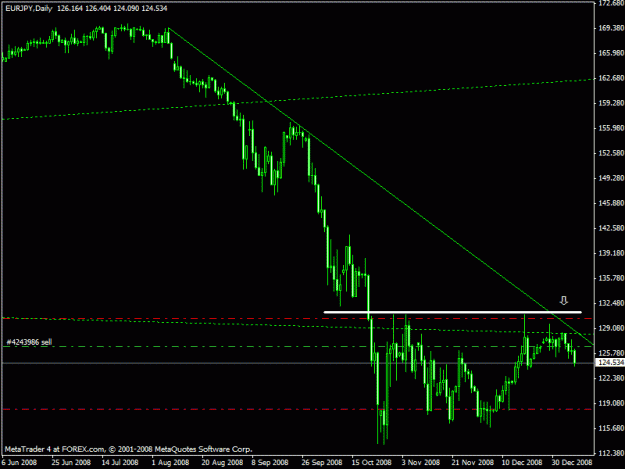
Task: Click the 6 Jun 2008 date label
Action: point(19,463)
